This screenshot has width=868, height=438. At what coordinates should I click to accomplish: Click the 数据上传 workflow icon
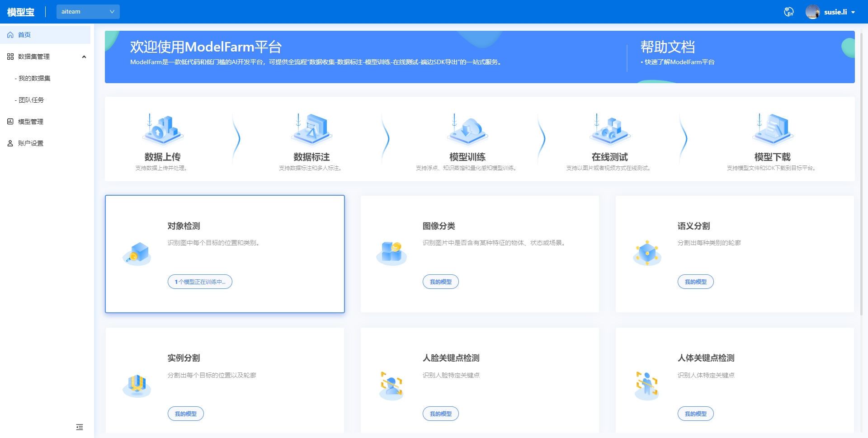tap(162, 130)
